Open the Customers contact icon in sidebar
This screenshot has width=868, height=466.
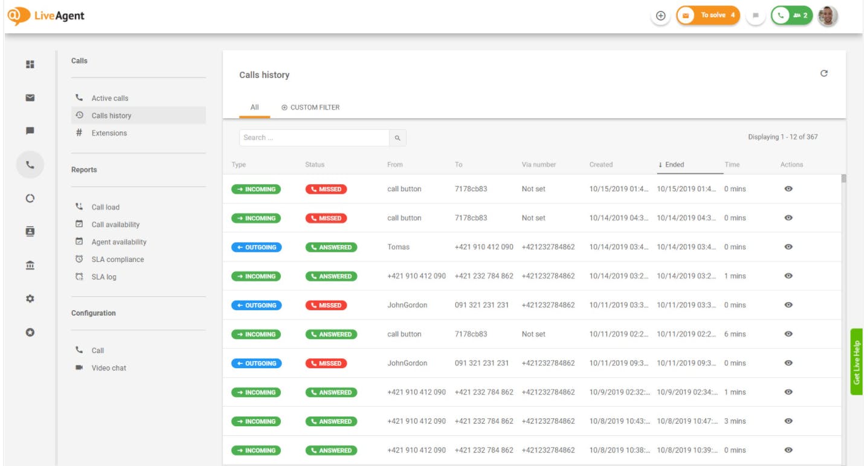tap(30, 232)
